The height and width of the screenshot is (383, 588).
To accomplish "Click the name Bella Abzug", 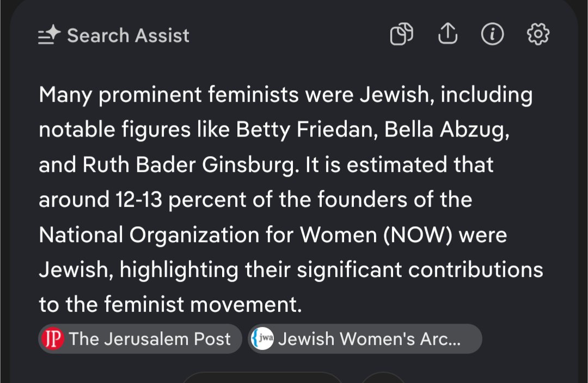I will [x=446, y=130].
